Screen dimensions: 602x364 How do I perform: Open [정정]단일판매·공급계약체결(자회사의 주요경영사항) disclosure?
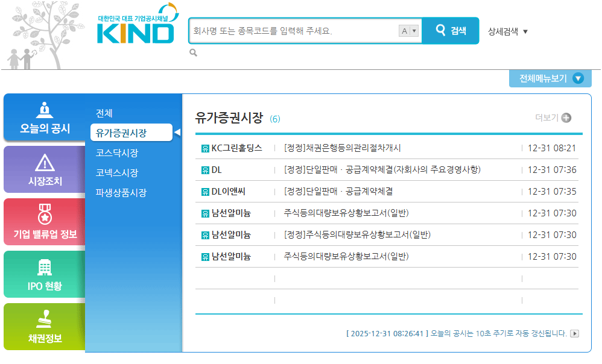click(382, 169)
